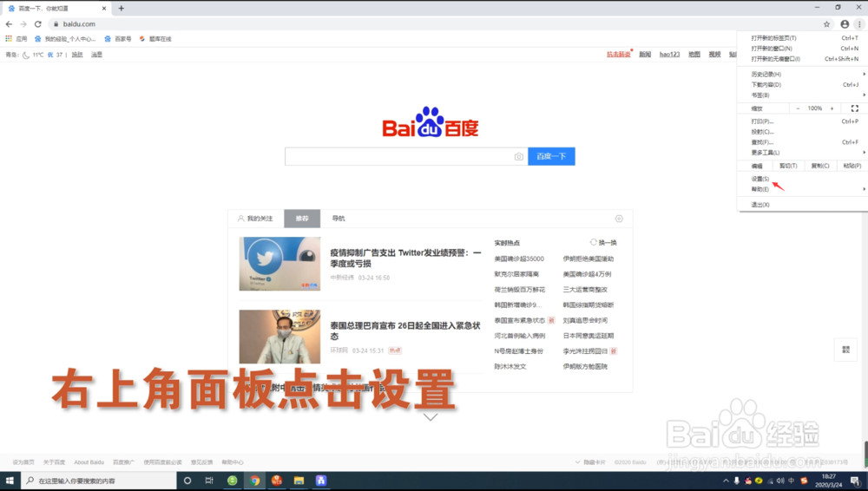Open the notification center icon
Image resolution: width=868 pixels, height=491 pixels.
coord(855,481)
